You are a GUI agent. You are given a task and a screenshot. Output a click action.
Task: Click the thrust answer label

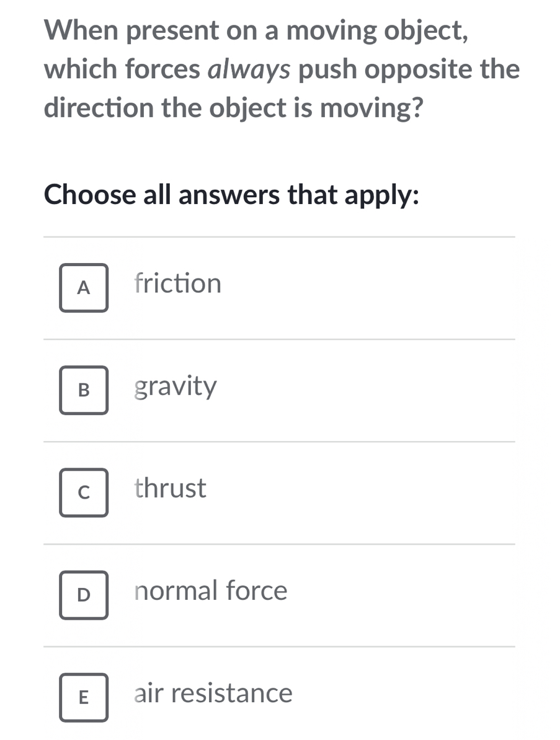[x=170, y=489]
